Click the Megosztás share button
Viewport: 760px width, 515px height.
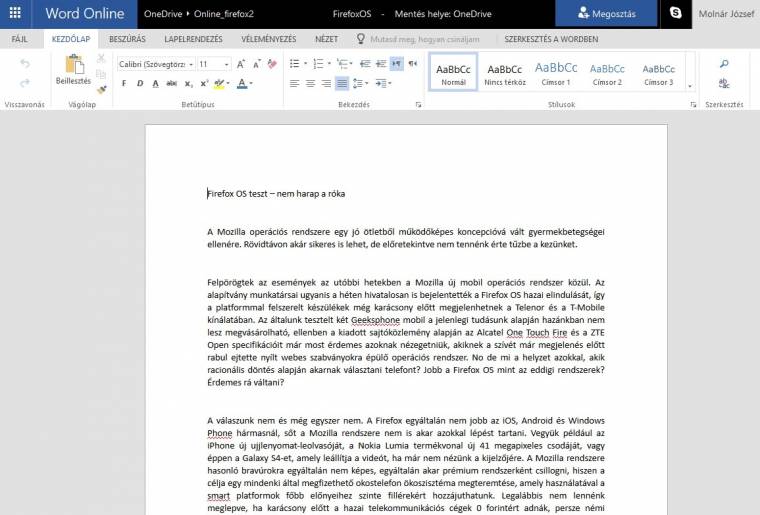tap(606, 14)
